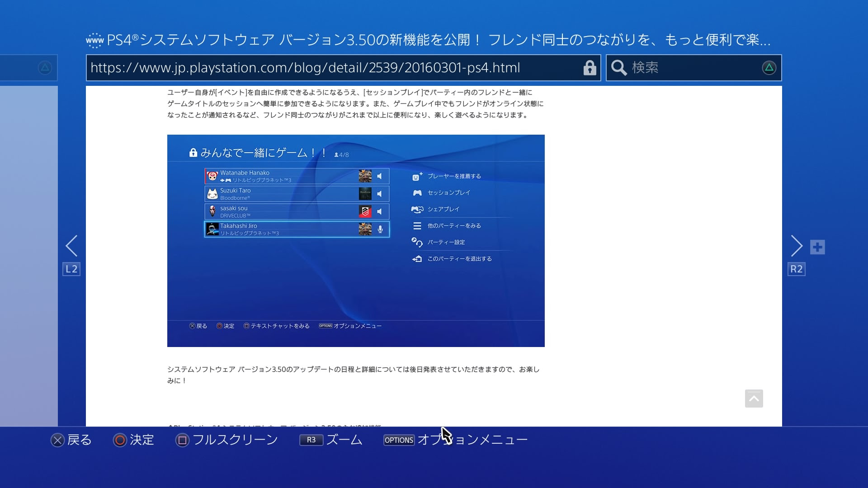This screenshot has height=488, width=868.
Task: Click the L2 button indicator
Action: (x=71, y=269)
